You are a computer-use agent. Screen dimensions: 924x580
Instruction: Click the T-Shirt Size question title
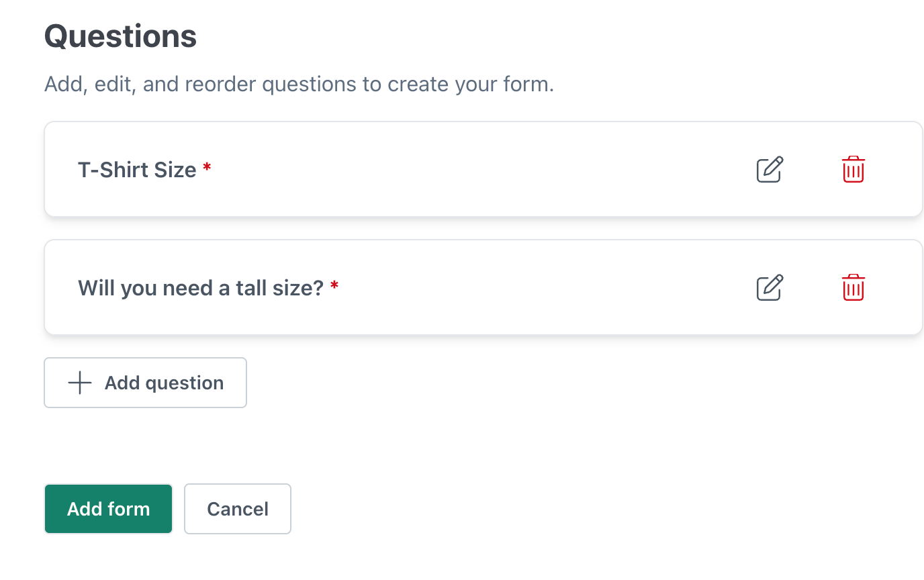point(137,170)
